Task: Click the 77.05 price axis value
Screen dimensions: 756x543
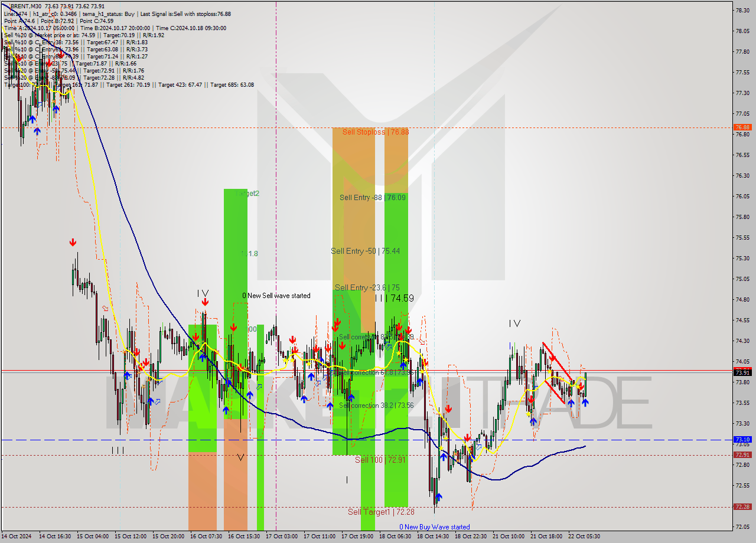Action: pyautogui.click(x=742, y=113)
